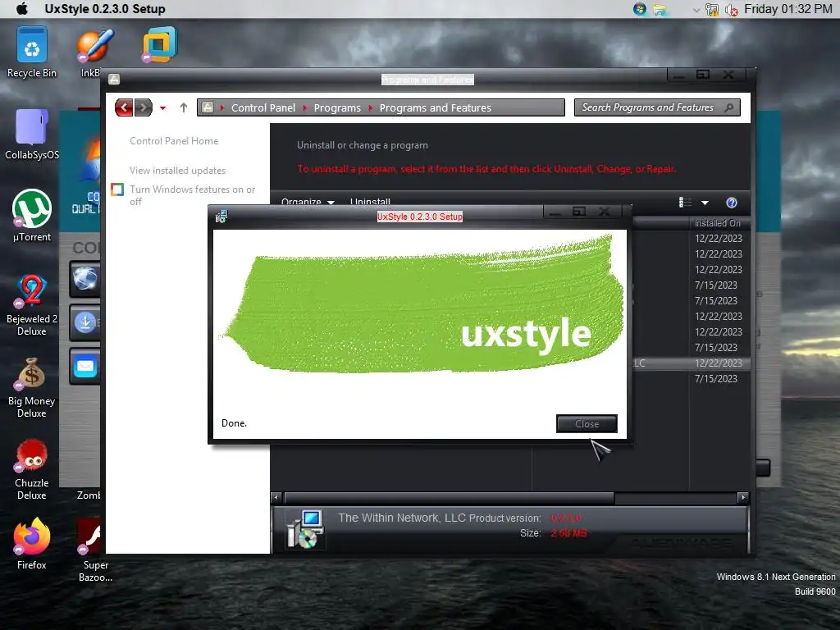Open the Chuzzle Deluxe shortcut
The image size is (840, 630).
pyautogui.click(x=32, y=469)
